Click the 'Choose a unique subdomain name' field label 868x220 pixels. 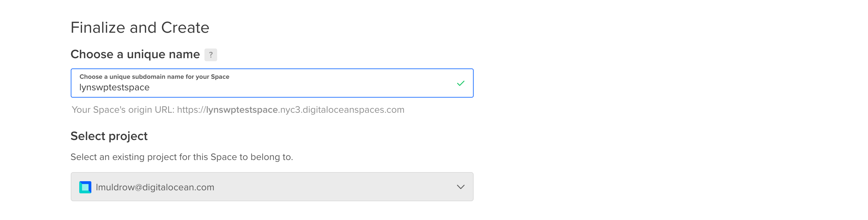click(x=154, y=77)
